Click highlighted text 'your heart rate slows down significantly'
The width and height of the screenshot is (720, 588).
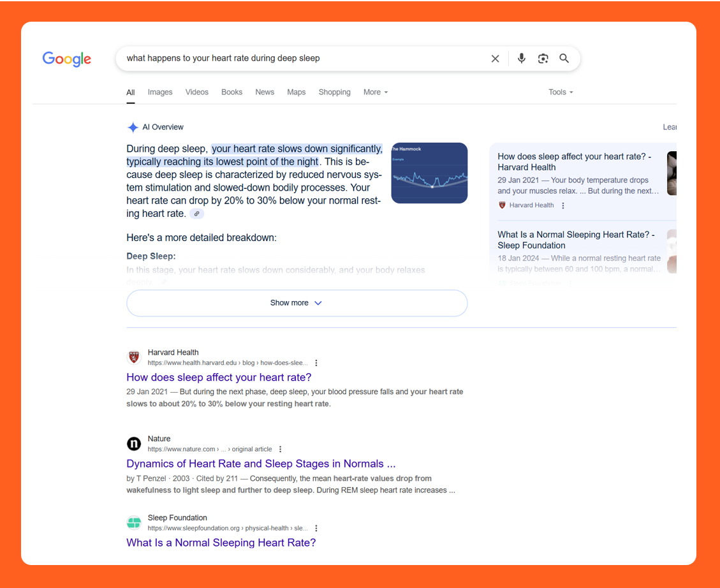pos(297,149)
